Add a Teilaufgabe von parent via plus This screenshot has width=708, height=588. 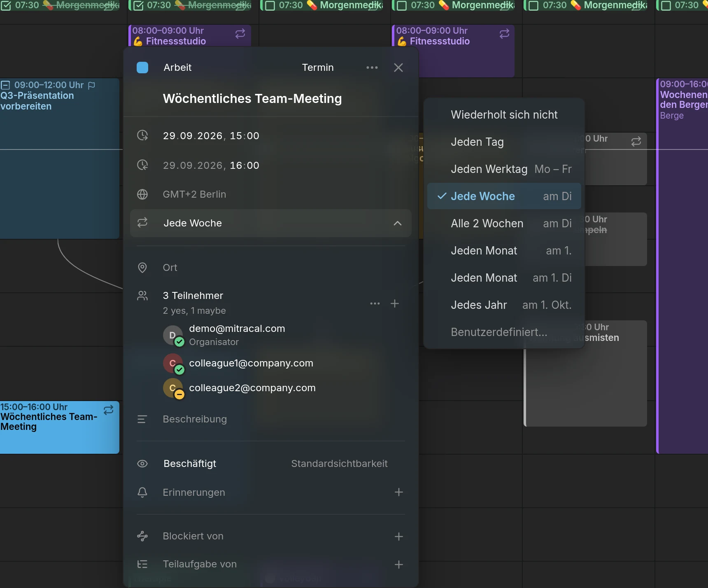(398, 564)
